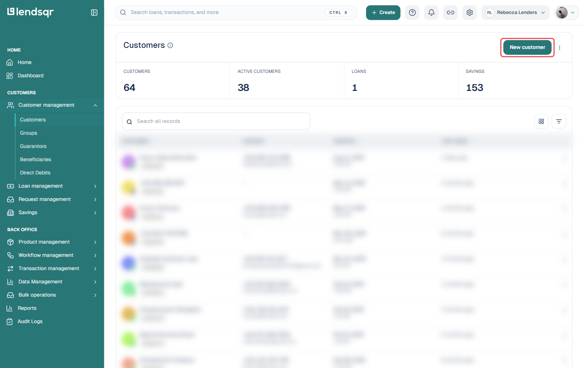Click the Loans stat value 1
Viewport: 588px width, 368px height.
click(x=355, y=88)
